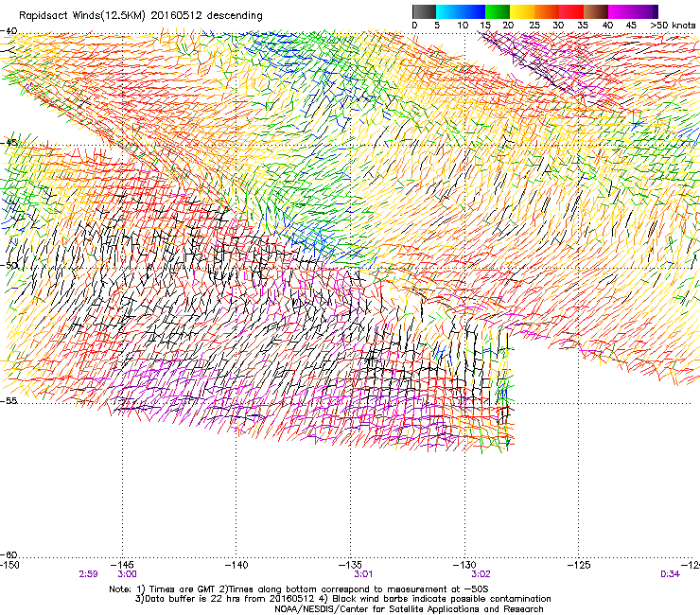The image size is (700, 615).
Task: Click the brown 35-40 knots legend segment
Action: pos(596,11)
